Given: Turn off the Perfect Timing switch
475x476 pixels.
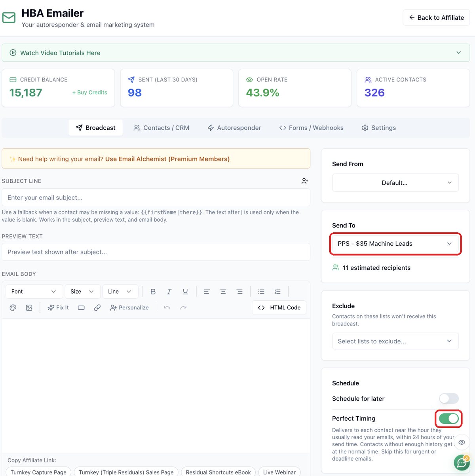Looking at the screenshot, I should [449, 419].
